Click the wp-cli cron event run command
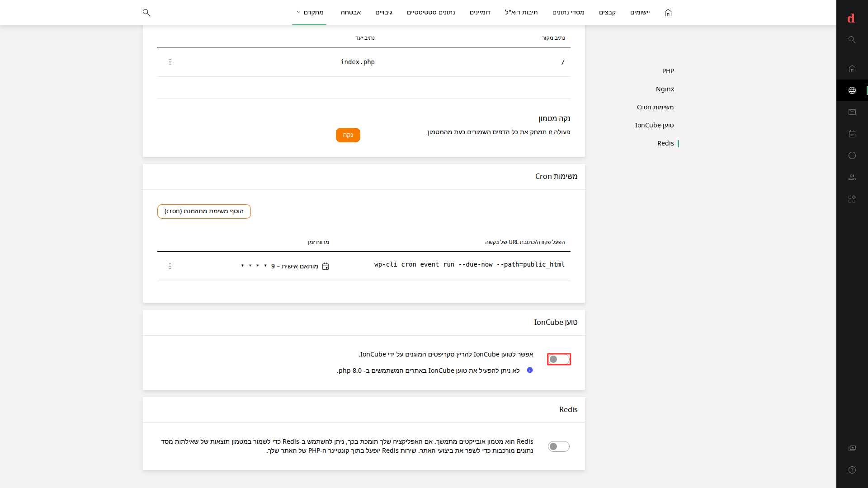 469,264
